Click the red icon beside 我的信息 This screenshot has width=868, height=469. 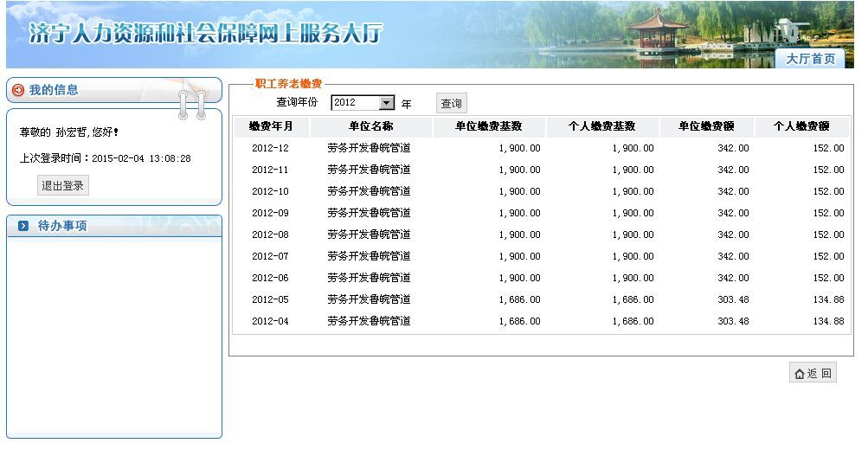click(x=18, y=90)
